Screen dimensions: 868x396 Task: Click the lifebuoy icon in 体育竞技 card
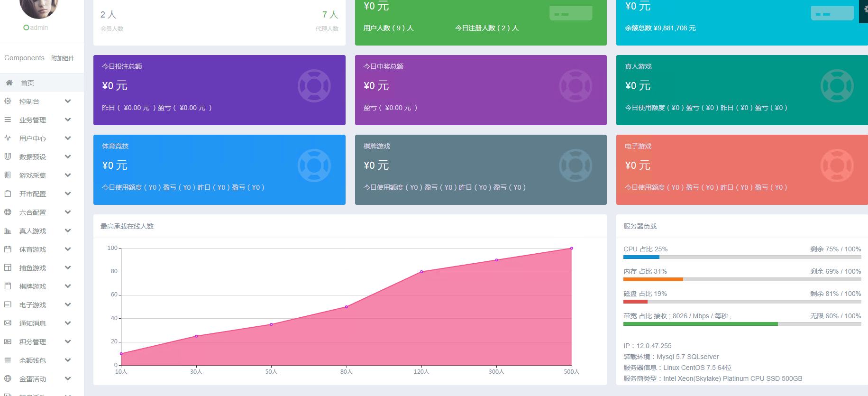pyautogui.click(x=314, y=166)
